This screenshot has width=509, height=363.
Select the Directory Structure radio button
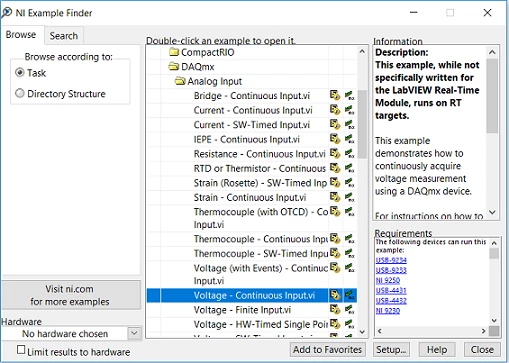20,93
